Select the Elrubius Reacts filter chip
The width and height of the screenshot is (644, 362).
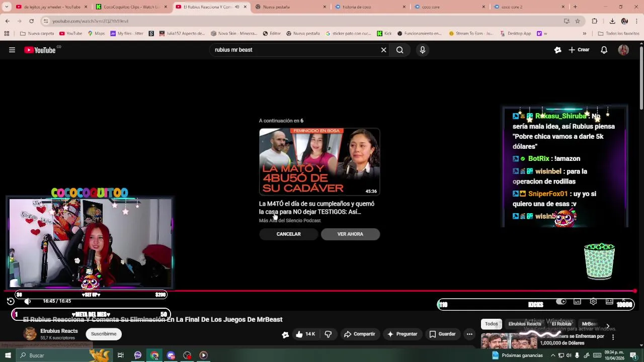pyautogui.click(x=525, y=324)
